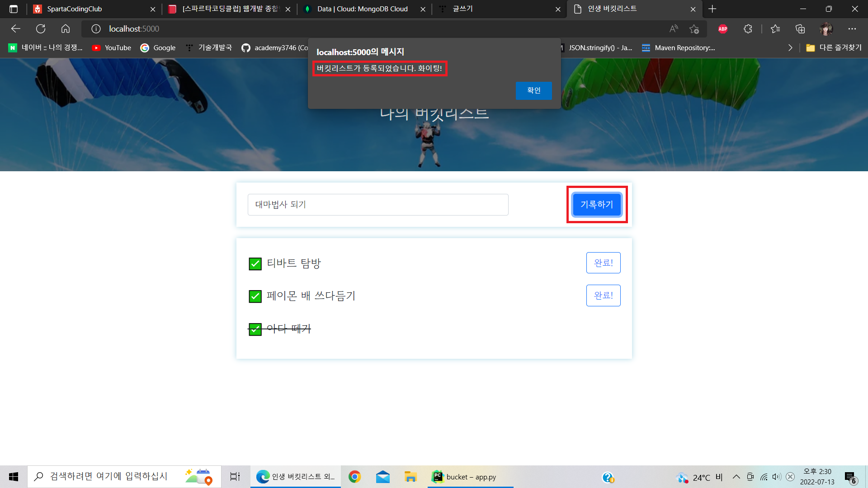Click the browser refresh icon

click(41, 29)
